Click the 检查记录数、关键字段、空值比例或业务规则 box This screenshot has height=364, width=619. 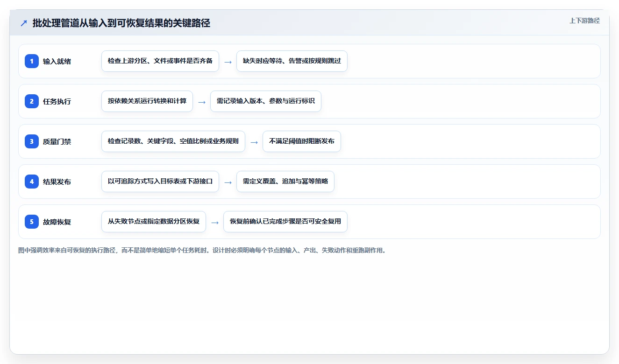(173, 141)
